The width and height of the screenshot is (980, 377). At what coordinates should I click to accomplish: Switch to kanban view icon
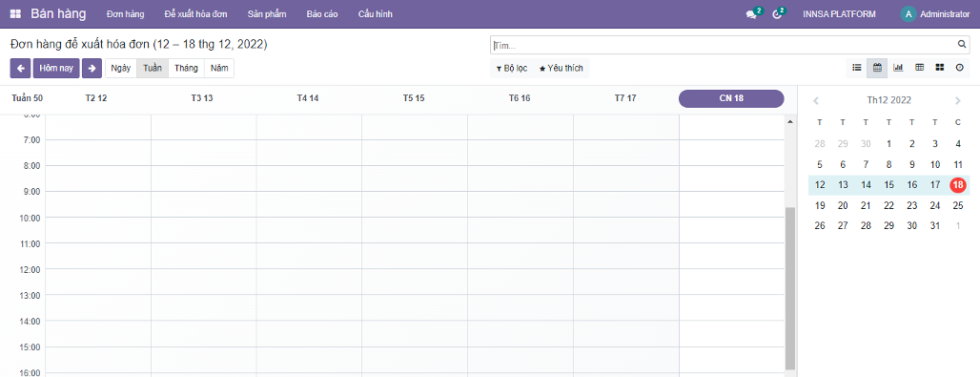coord(939,68)
